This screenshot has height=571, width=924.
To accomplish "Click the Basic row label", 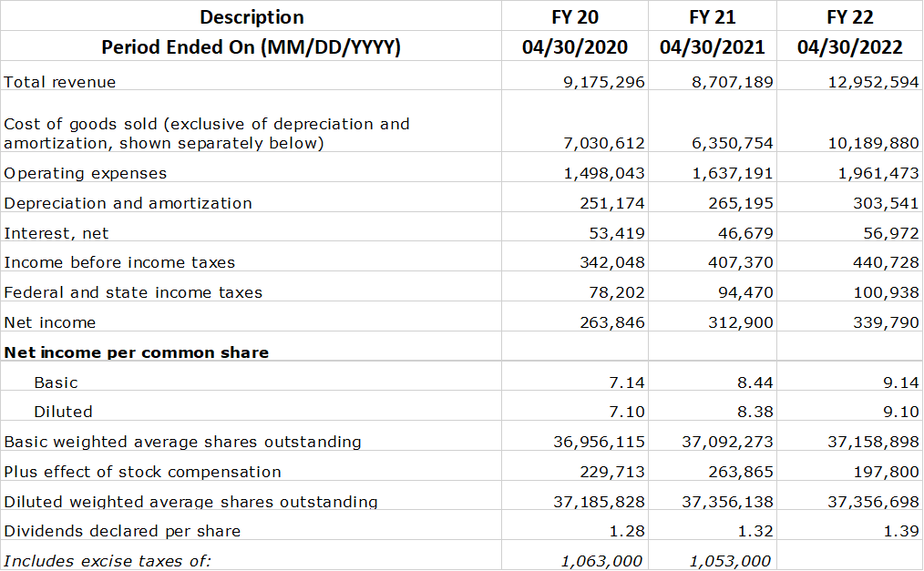I will tap(56, 382).
